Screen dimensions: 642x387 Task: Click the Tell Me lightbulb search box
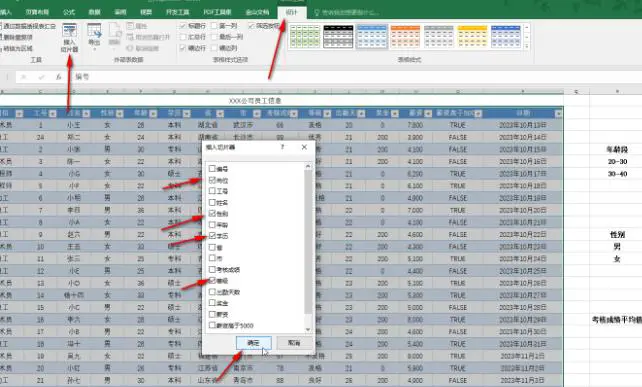pyautogui.click(x=347, y=13)
